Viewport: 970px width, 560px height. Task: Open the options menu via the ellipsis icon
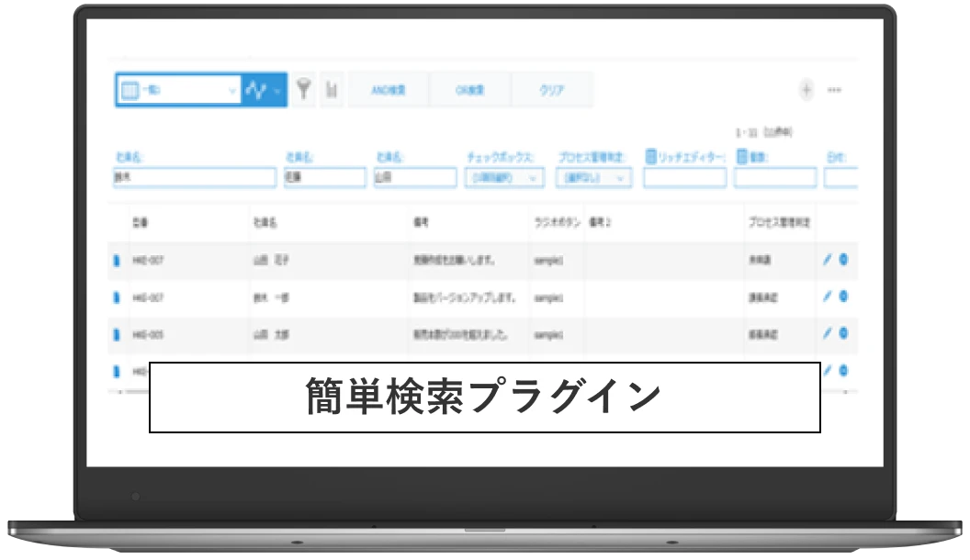834,90
